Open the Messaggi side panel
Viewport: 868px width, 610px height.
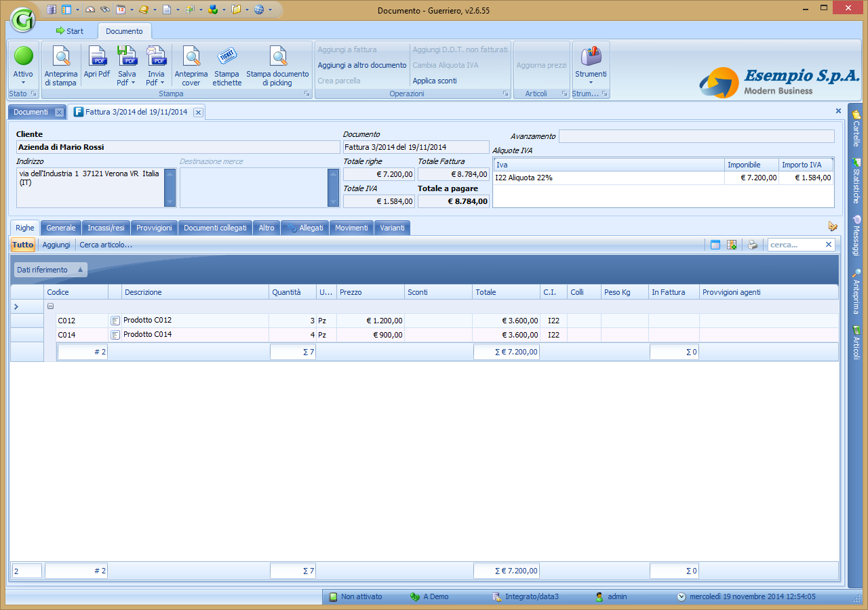pos(856,235)
